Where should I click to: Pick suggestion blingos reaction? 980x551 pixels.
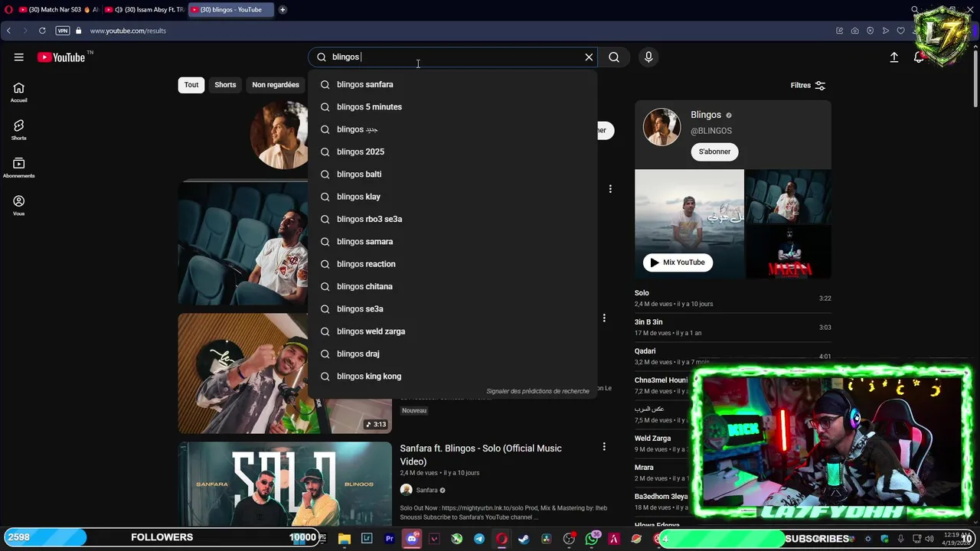point(452,264)
